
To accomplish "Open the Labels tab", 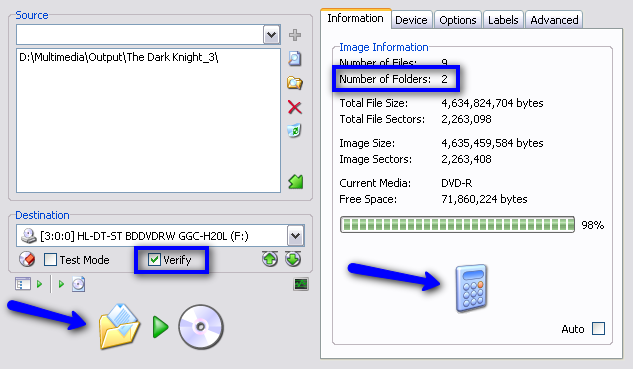I will (503, 20).
